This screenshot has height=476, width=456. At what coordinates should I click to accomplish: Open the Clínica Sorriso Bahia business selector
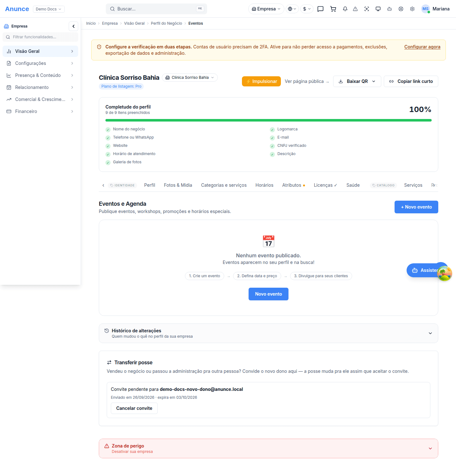pos(190,78)
